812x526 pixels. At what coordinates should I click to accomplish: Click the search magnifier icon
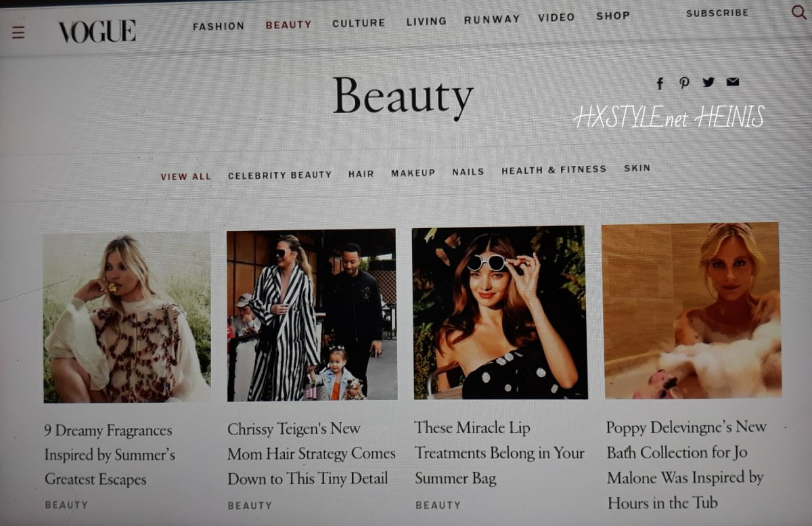pyautogui.click(x=798, y=12)
